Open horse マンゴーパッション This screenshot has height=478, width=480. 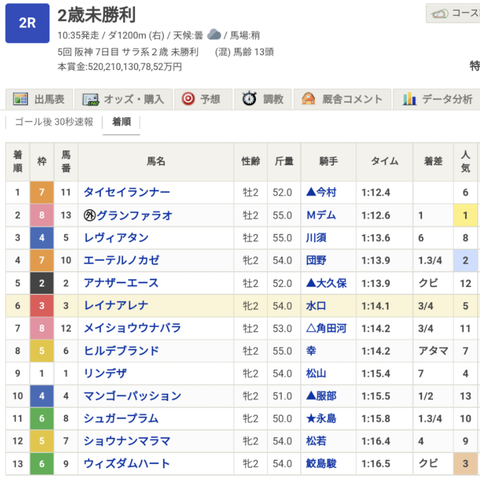click(x=132, y=396)
